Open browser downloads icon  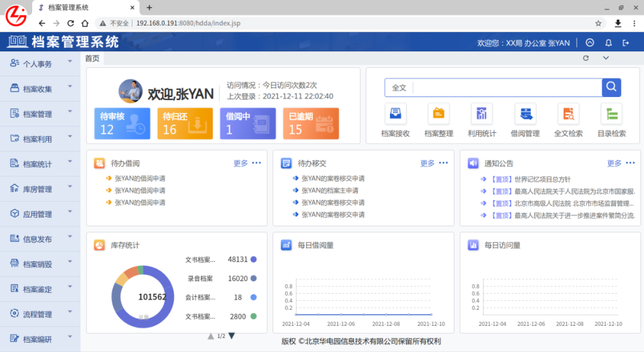618,23
